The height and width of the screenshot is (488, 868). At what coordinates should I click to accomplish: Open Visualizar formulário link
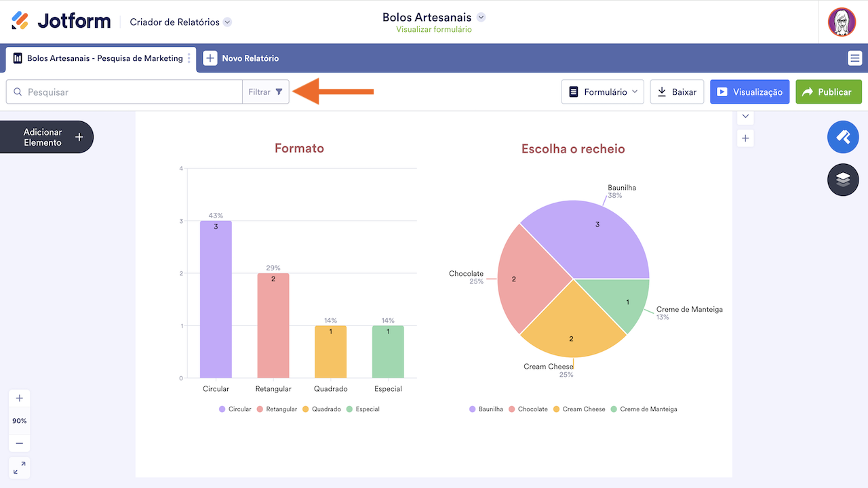(x=433, y=29)
